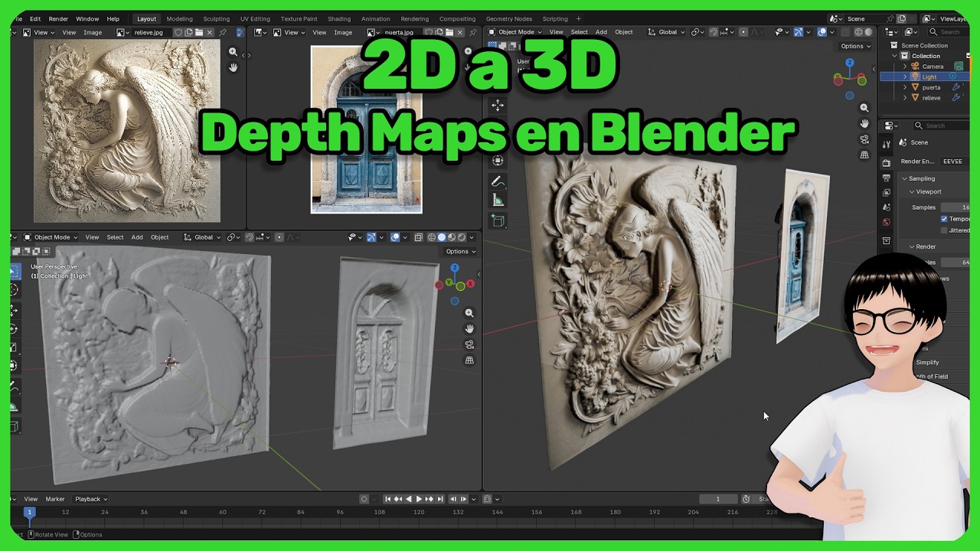Expand the Camera object in outliner
The width and height of the screenshot is (980, 551).
pyautogui.click(x=905, y=67)
